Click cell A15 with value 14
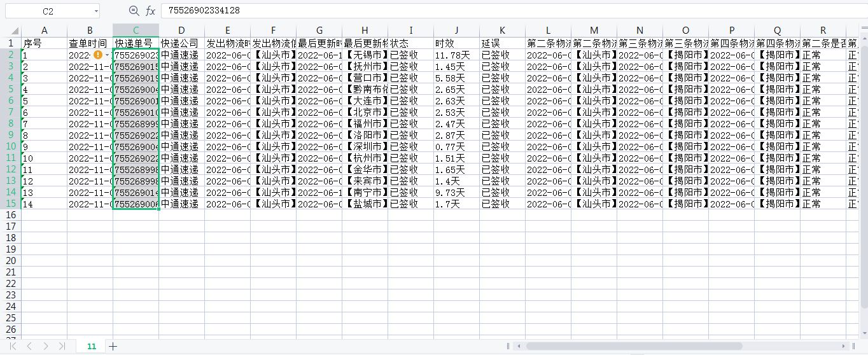This screenshot has height=355, width=868. point(44,204)
